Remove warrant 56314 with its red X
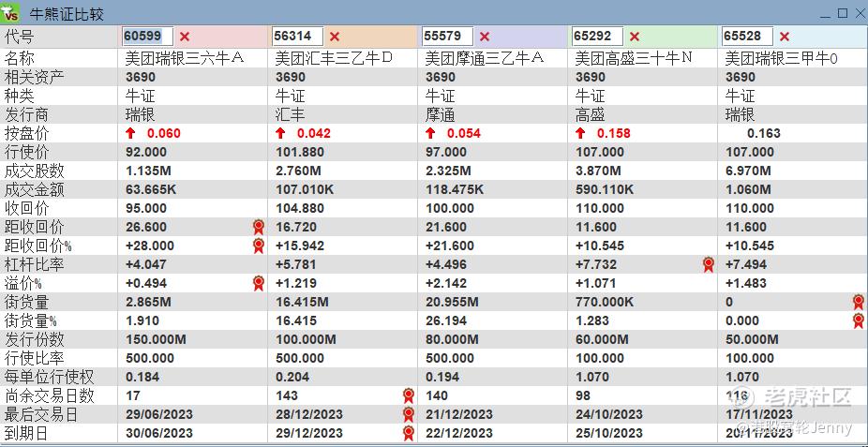868x447 pixels. (x=335, y=37)
